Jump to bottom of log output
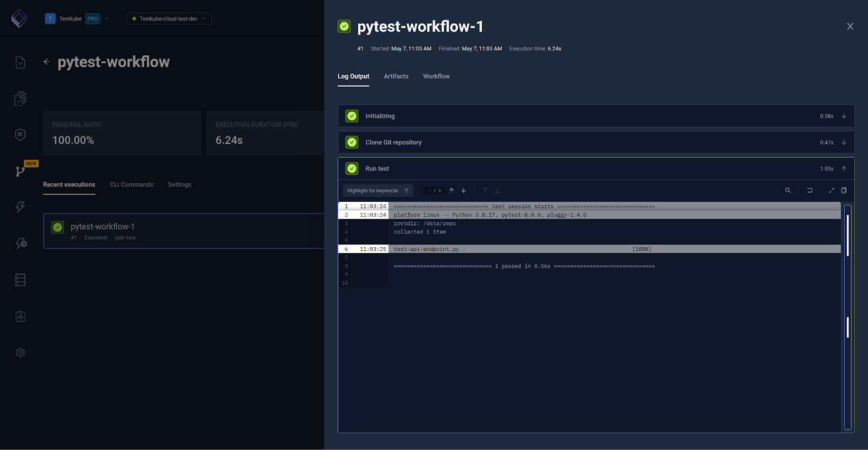Screen dimensions: 868x450 (x=497, y=190)
